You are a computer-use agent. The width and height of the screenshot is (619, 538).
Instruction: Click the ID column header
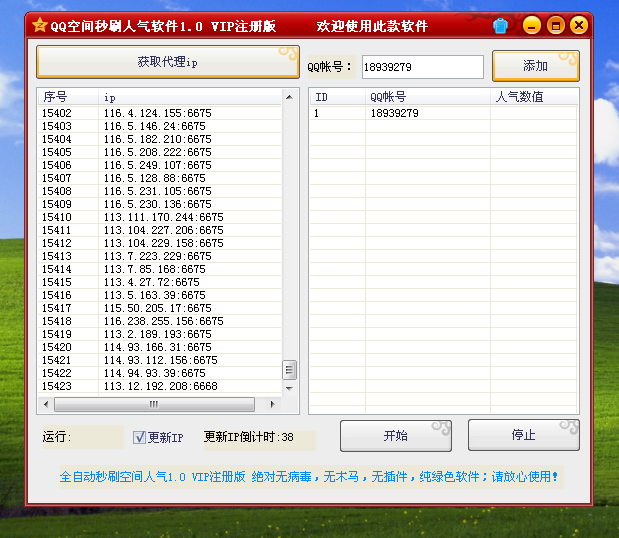click(x=338, y=97)
